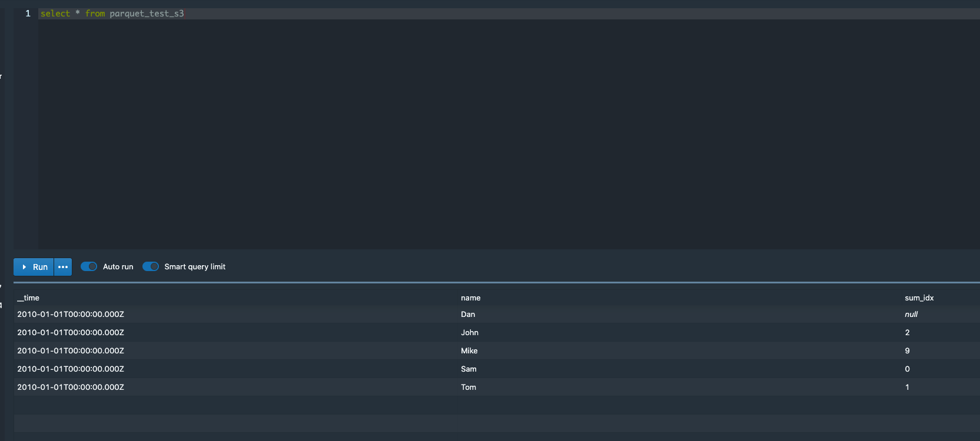This screenshot has height=441, width=980.
Task: Open the more options ellipsis next to Run
Action: point(63,267)
